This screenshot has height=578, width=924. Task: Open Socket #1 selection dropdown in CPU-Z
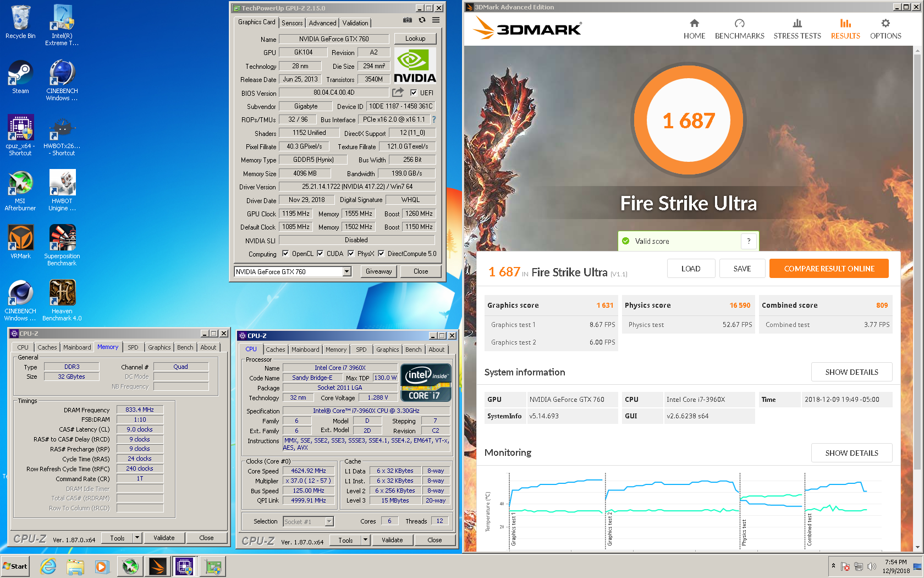pyautogui.click(x=329, y=521)
